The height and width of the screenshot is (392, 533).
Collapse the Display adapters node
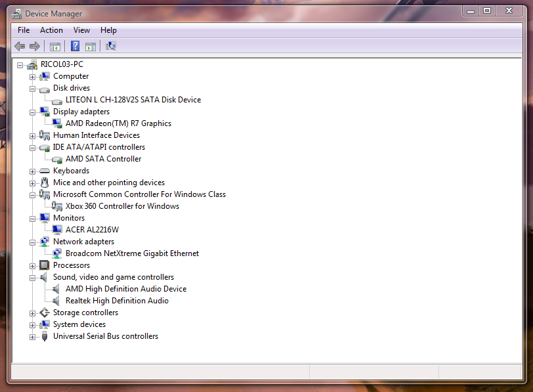[33, 112]
